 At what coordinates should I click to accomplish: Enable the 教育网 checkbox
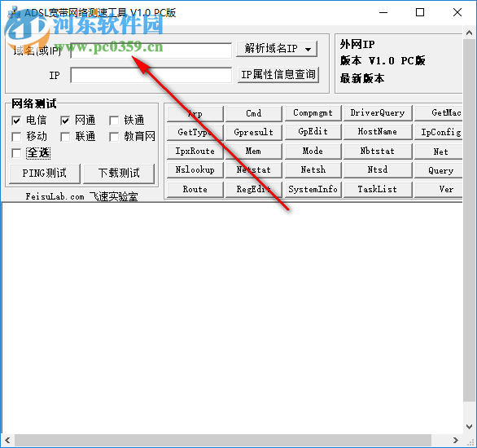[x=114, y=137]
